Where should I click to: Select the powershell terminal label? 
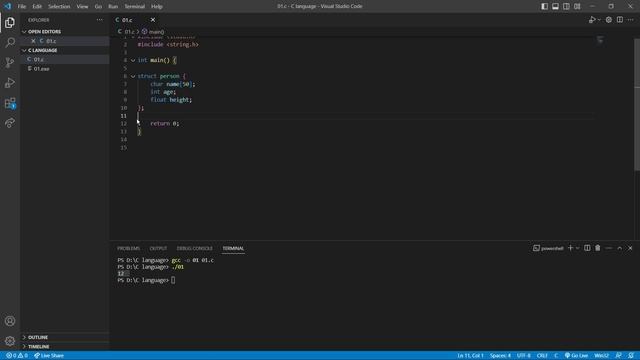point(548,248)
